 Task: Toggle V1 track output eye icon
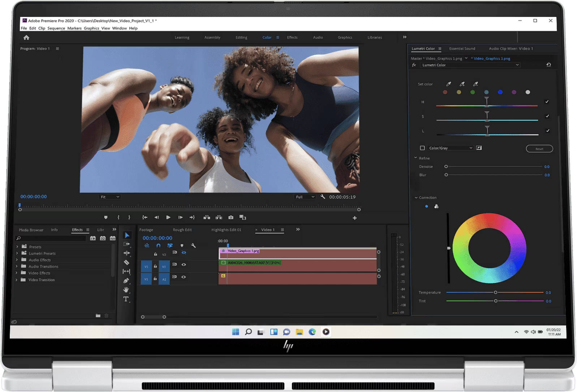(x=184, y=265)
